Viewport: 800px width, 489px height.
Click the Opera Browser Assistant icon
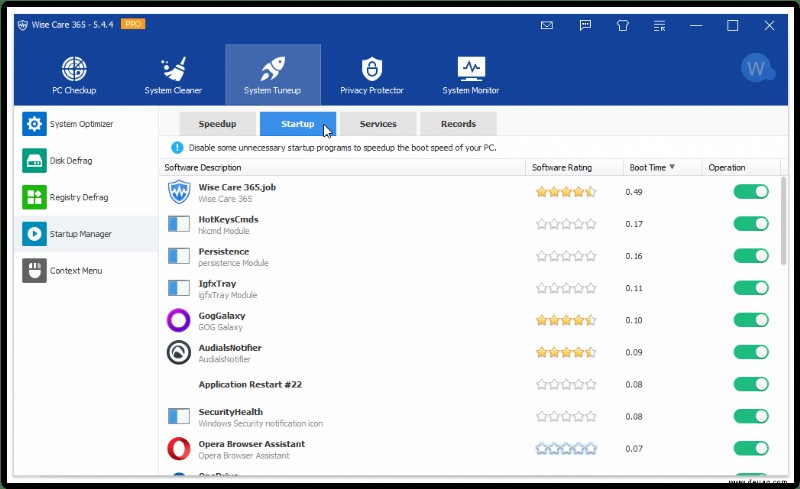pyautogui.click(x=179, y=449)
